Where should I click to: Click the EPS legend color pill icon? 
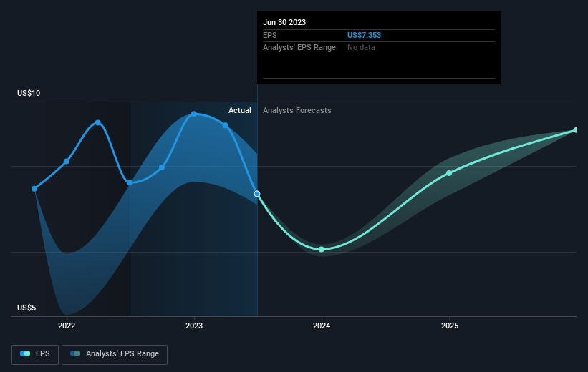pos(25,353)
